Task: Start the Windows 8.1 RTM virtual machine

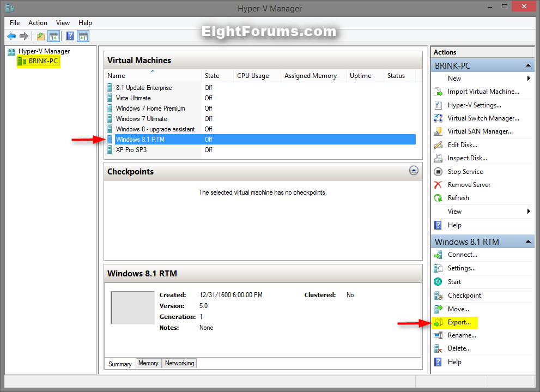Action: (454, 281)
